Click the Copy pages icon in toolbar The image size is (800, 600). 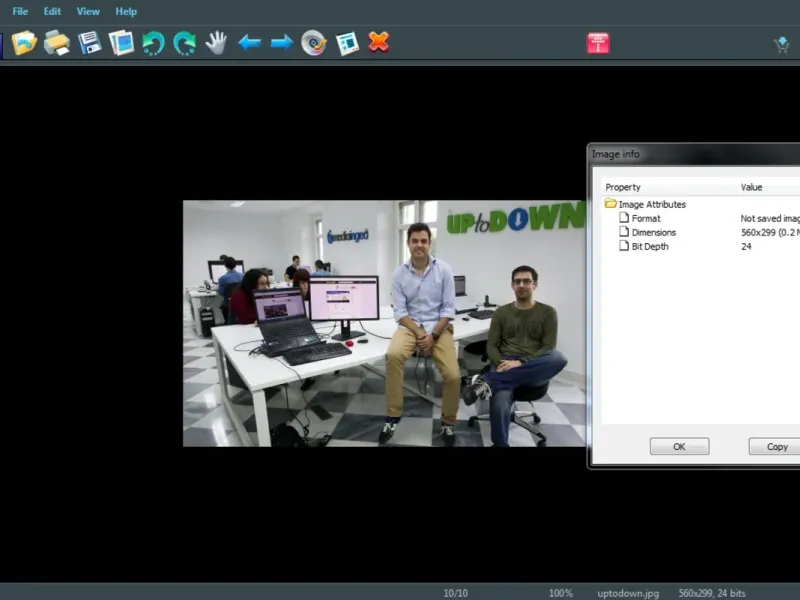click(x=121, y=43)
